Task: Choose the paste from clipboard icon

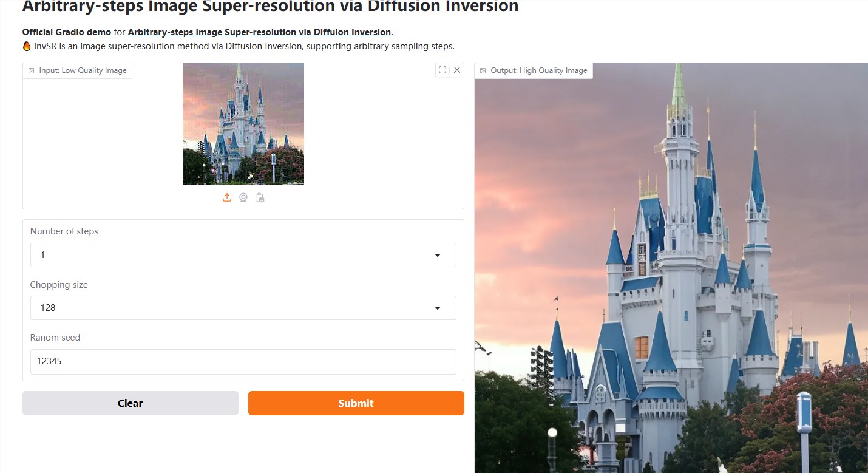Action: pyautogui.click(x=260, y=197)
